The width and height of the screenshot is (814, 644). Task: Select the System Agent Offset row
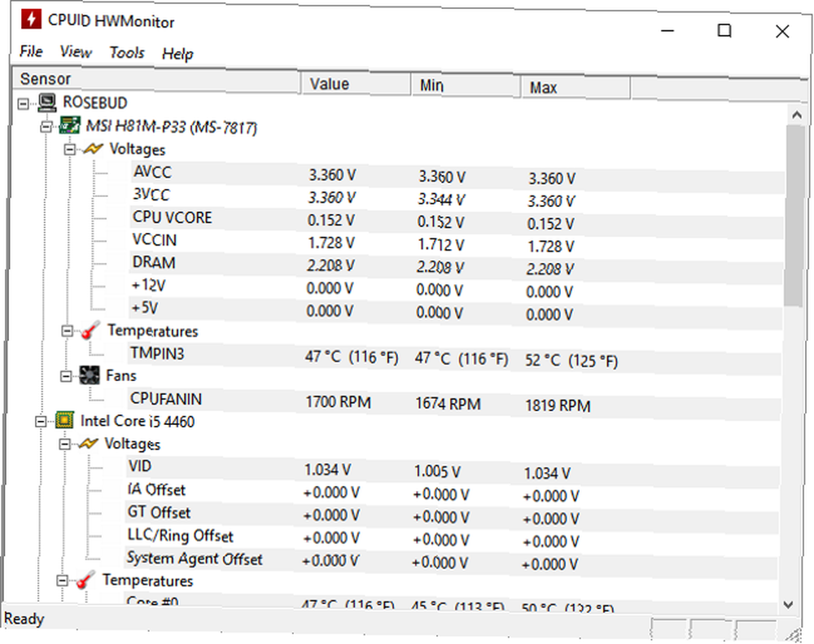[x=452, y=561]
